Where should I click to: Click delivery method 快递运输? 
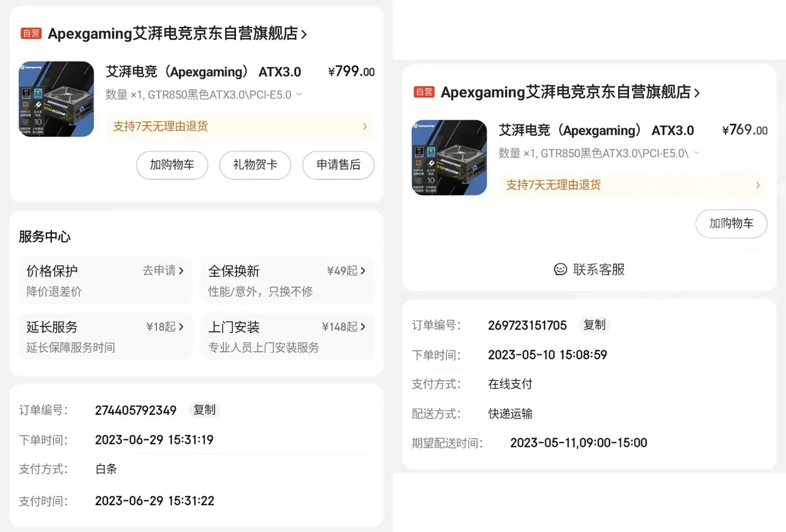510,414
